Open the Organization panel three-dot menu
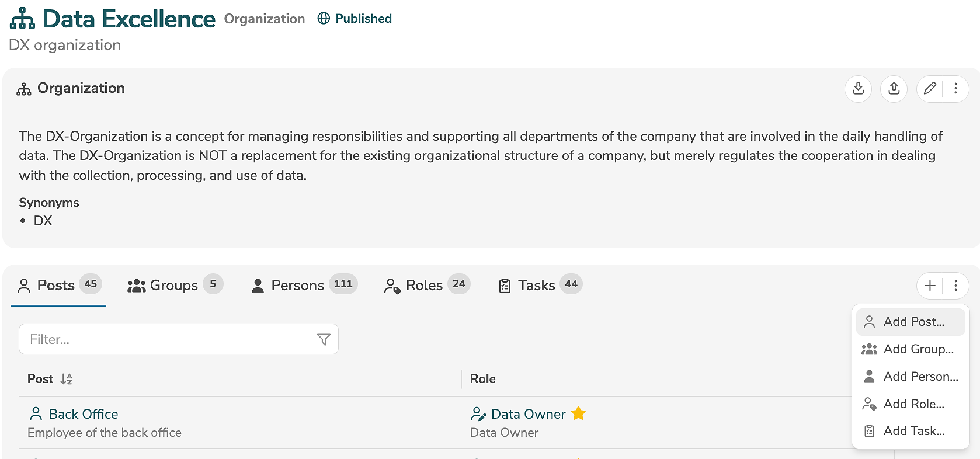980x459 pixels. (955, 89)
